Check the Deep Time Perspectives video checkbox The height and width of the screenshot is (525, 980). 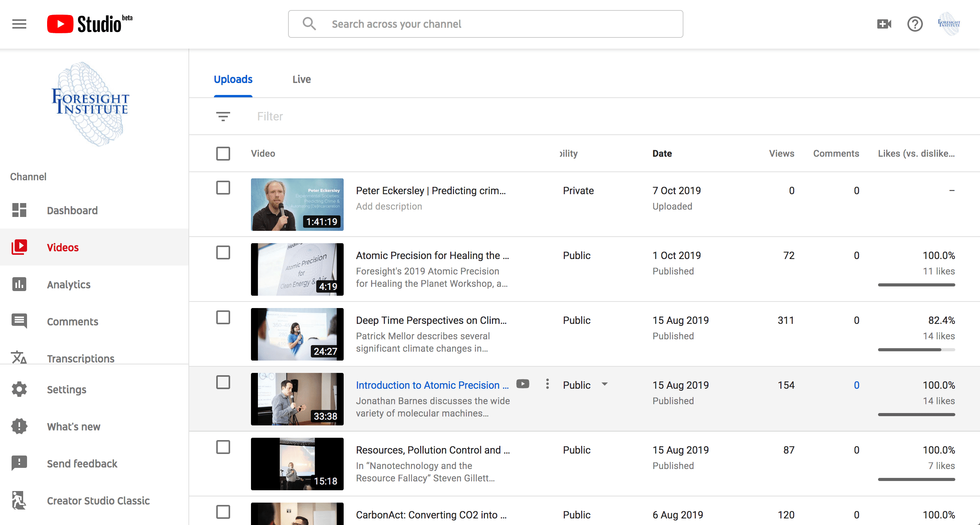click(x=223, y=317)
